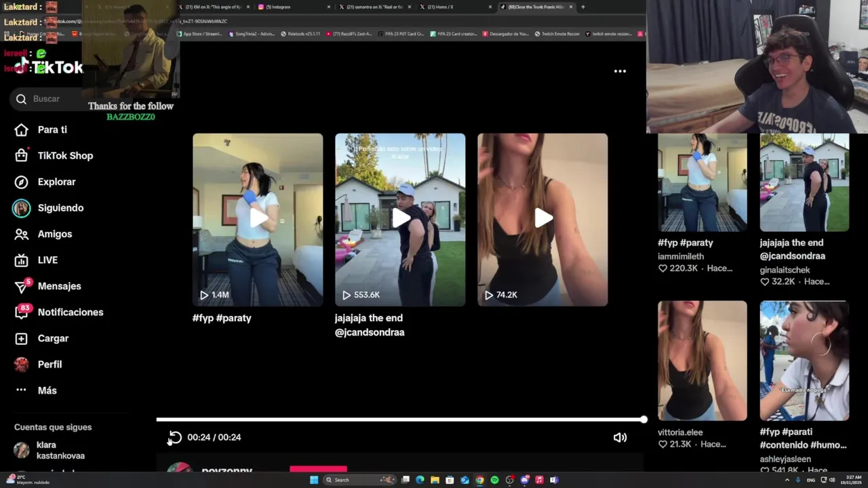Open the SongTrivia2 bookmark
The height and width of the screenshot is (488, 868).
point(252,33)
